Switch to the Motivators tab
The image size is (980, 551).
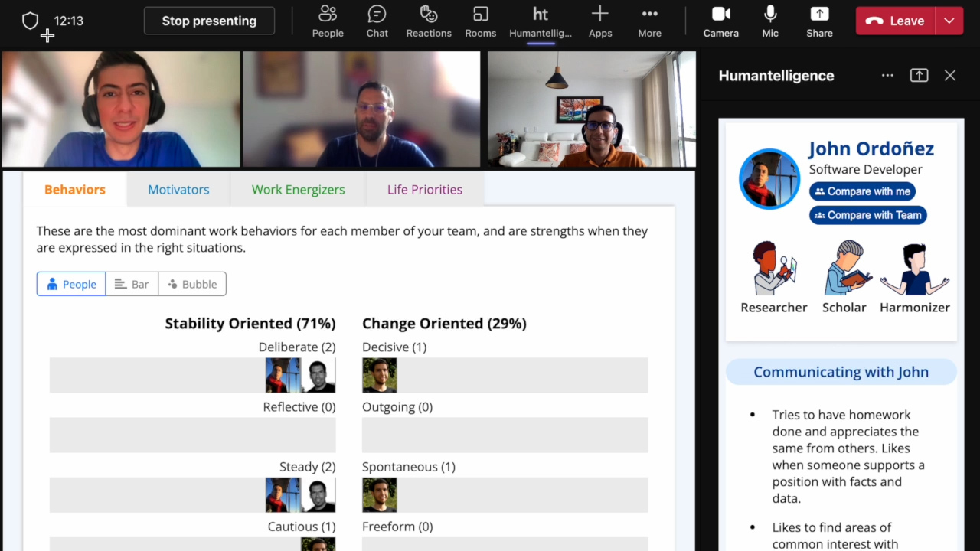pos(178,189)
